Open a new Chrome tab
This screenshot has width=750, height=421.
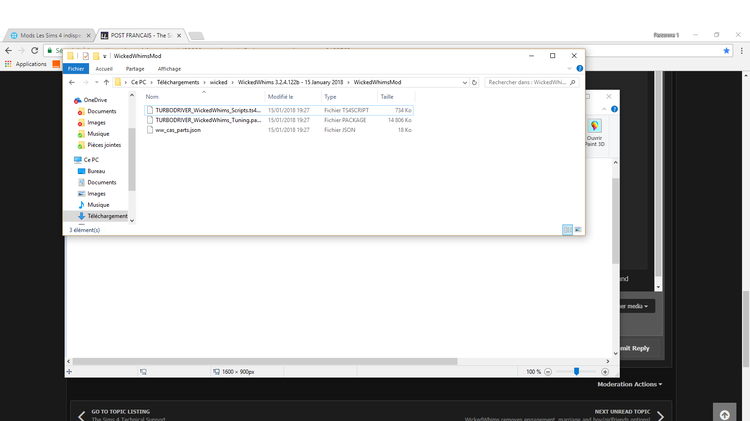(x=196, y=36)
